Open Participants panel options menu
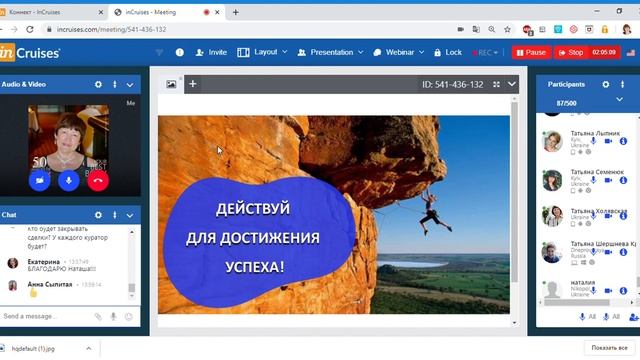Viewport: 640px width, 360px height. click(622, 84)
